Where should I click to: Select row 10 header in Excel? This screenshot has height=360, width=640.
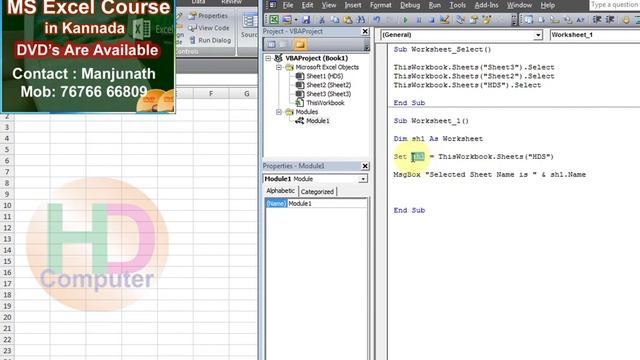tap(7, 205)
